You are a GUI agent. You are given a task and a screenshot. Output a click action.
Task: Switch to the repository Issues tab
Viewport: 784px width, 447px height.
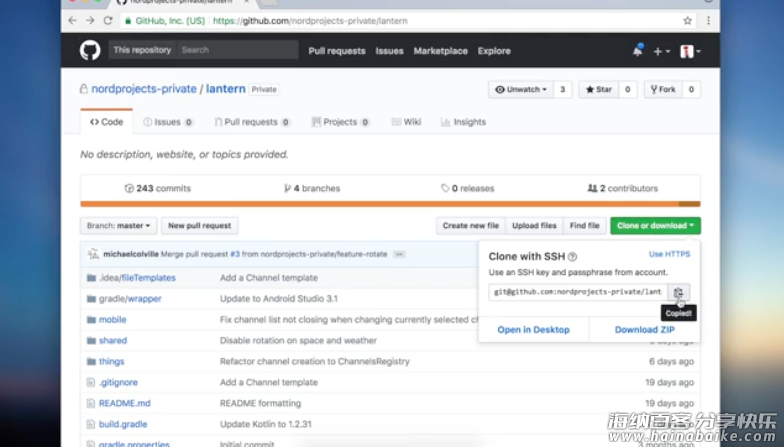(x=168, y=122)
